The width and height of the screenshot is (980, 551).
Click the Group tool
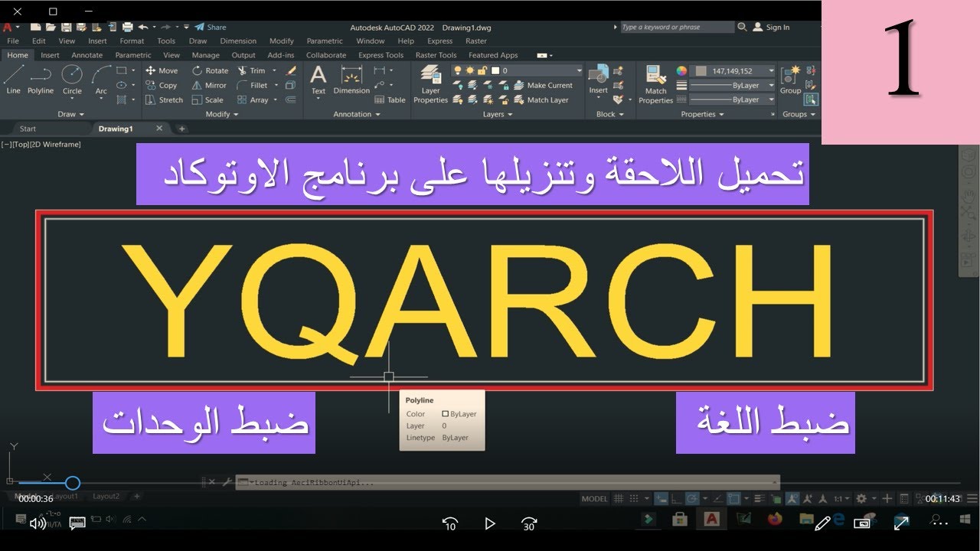pos(790,80)
